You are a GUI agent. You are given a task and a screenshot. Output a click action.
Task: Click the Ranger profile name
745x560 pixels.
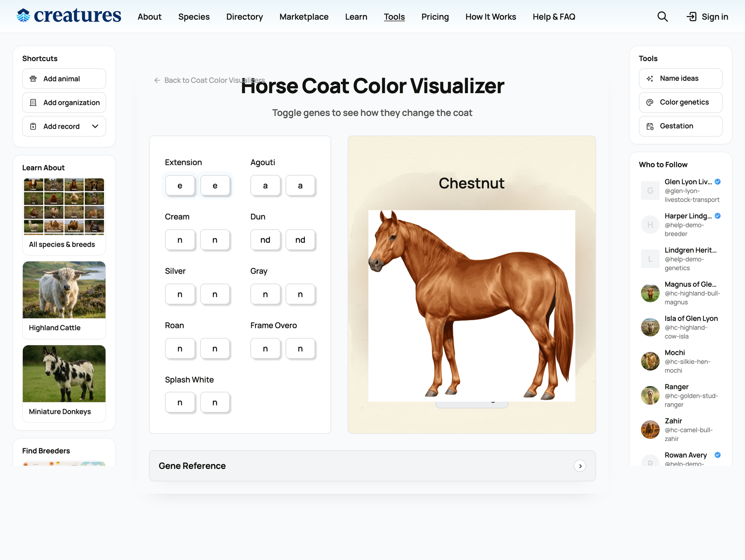(x=676, y=387)
